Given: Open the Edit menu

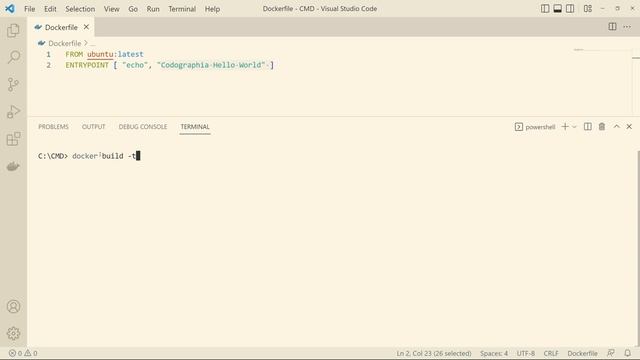Looking at the screenshot, I should pos(50,9).
